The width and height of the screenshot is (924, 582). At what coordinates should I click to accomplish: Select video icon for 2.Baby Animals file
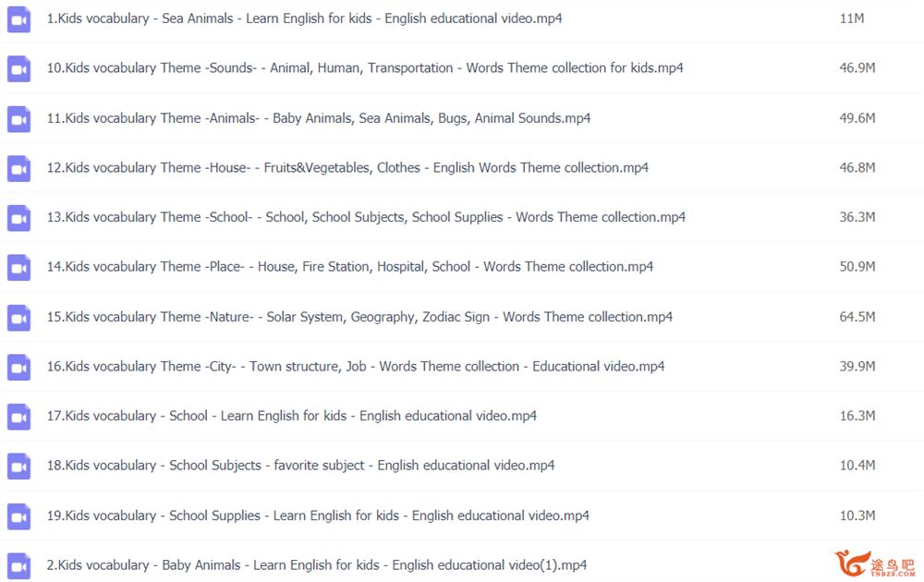[x=18, y=566]
